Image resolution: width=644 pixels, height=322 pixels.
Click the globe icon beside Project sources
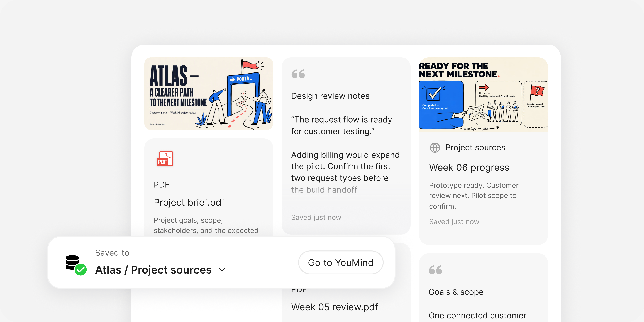tap(435, 148)
